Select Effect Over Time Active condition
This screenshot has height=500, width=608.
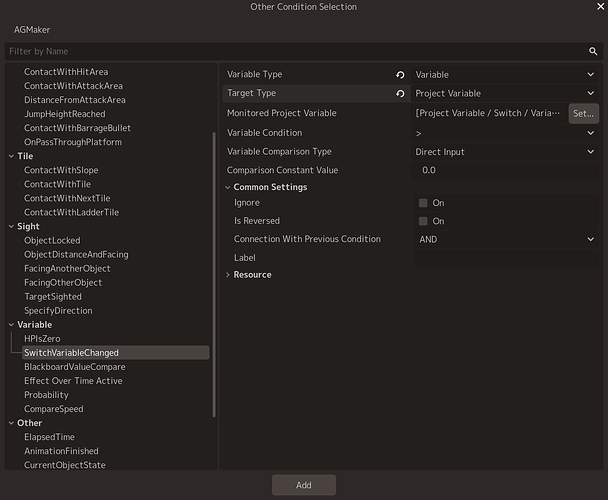click(73, 381)
